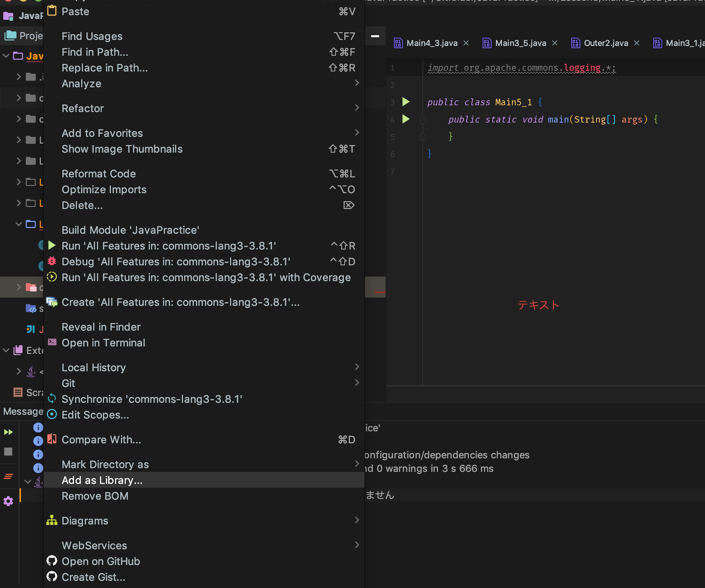Close the Outer2.java tab
Screen dimensions: 705x588
point(637,43)
